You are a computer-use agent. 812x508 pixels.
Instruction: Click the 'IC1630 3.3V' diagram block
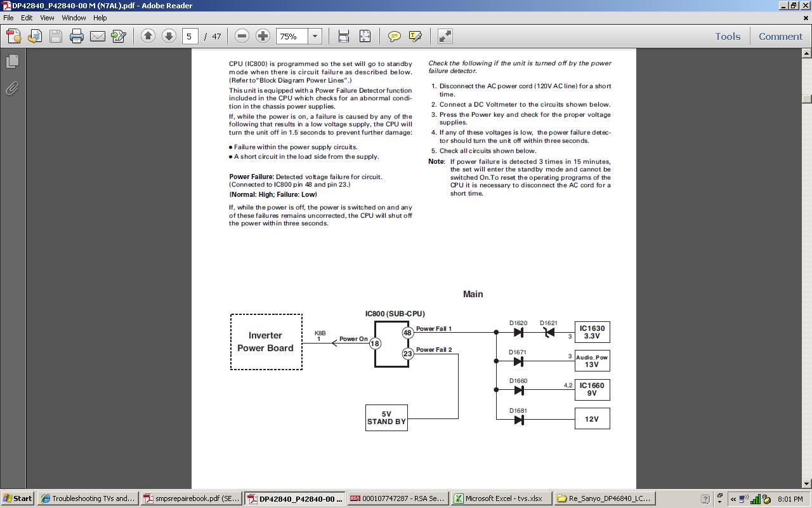592,332
